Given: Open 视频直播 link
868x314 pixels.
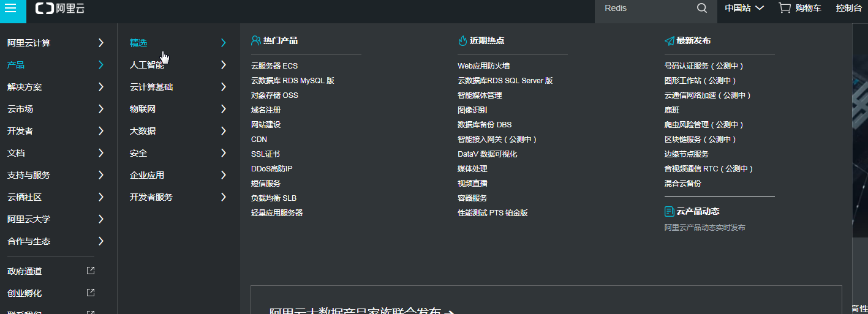Looking at the screenshot, I should tap(472, 184).
